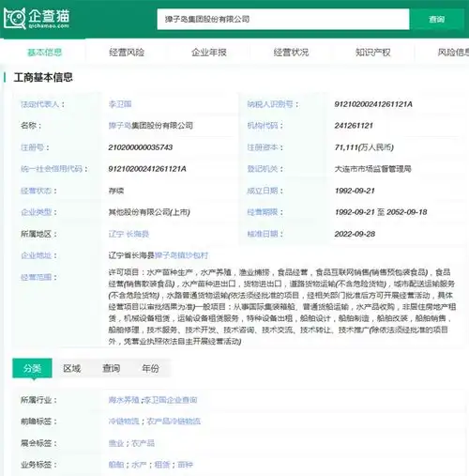469x476 pixels.
Task: Click the 獐子岛集团股份有限公司 name link
Action: pos(150,126)
